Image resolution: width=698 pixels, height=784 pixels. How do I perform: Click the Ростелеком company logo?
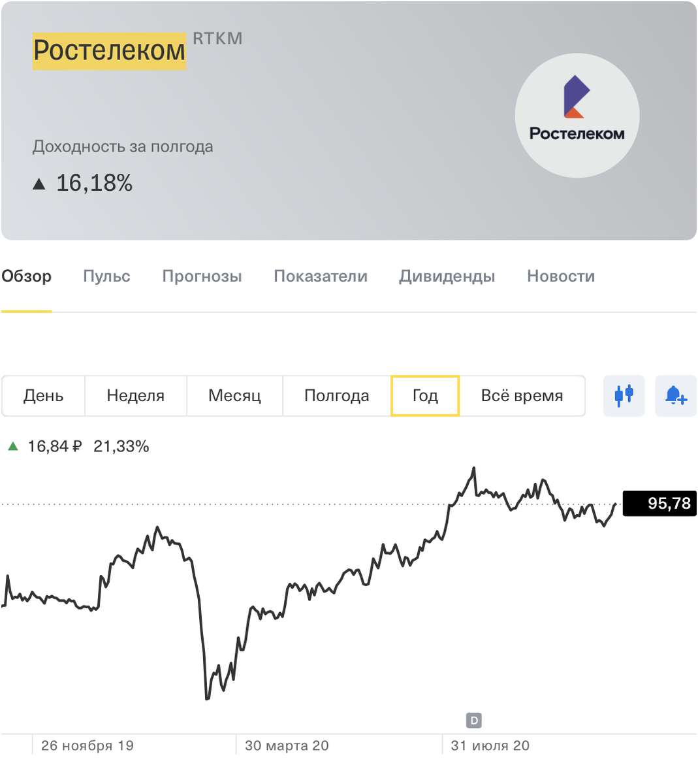pos(577,116)
